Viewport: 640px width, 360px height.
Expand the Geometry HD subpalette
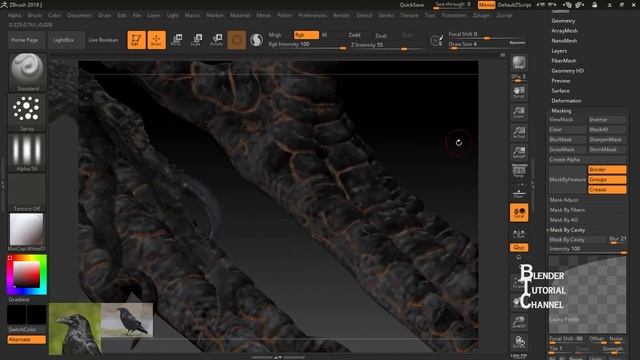pyautogui.click(x=567, y=71)
